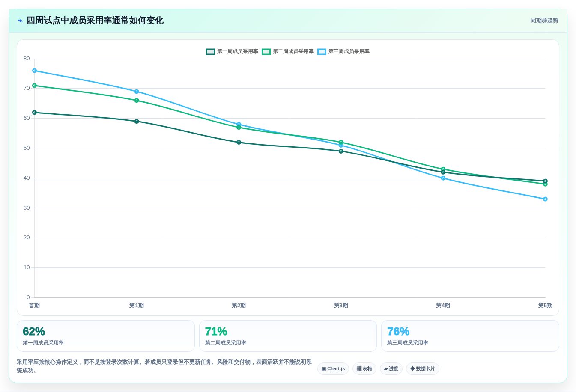Screen dimensions: 576x392
Task: Click the 四周试点中成员采用率通常如何变化 title
Action: [95, 21]
